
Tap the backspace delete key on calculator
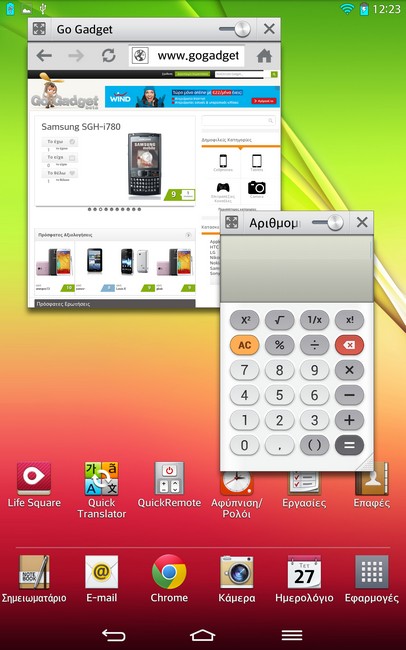(x=349, y=345)
